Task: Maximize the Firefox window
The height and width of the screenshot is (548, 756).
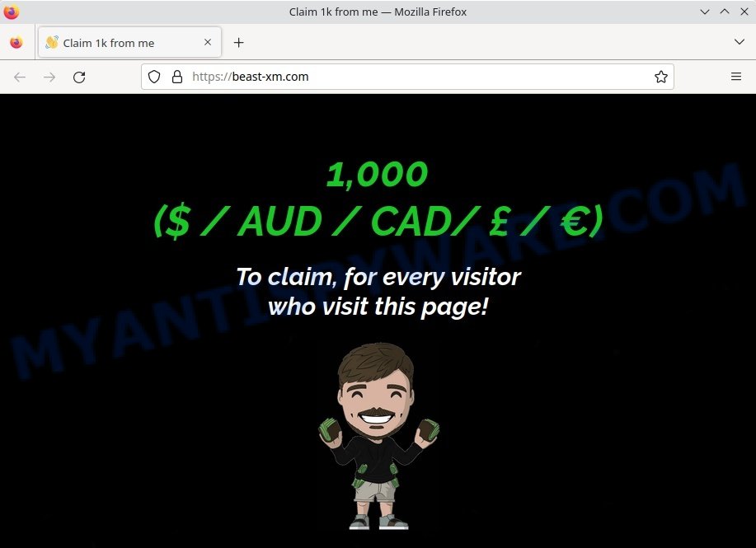Action: 724,12
